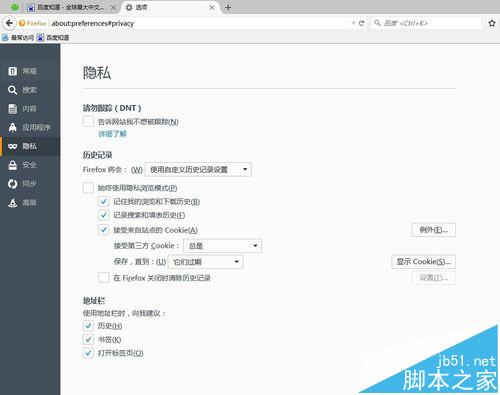Click the URL bar history dropdown arrow
Image resolution: width=500 pixels, height=395 pixels.
tap(353, 23)
